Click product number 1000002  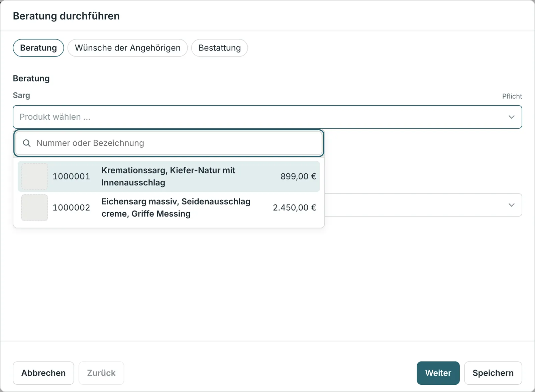(x=71, y=208)
